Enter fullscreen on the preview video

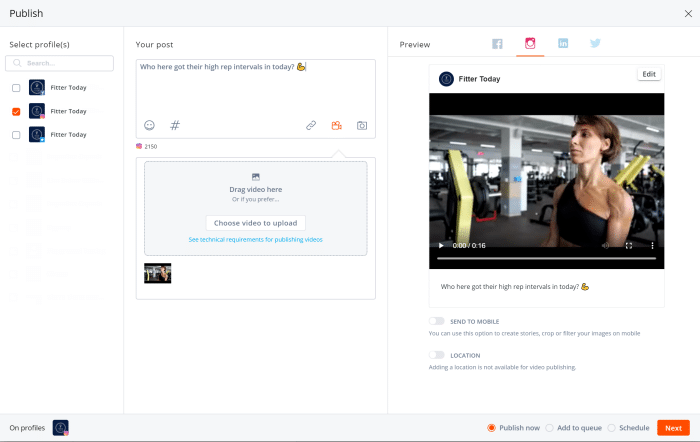[x=629, y=245]
